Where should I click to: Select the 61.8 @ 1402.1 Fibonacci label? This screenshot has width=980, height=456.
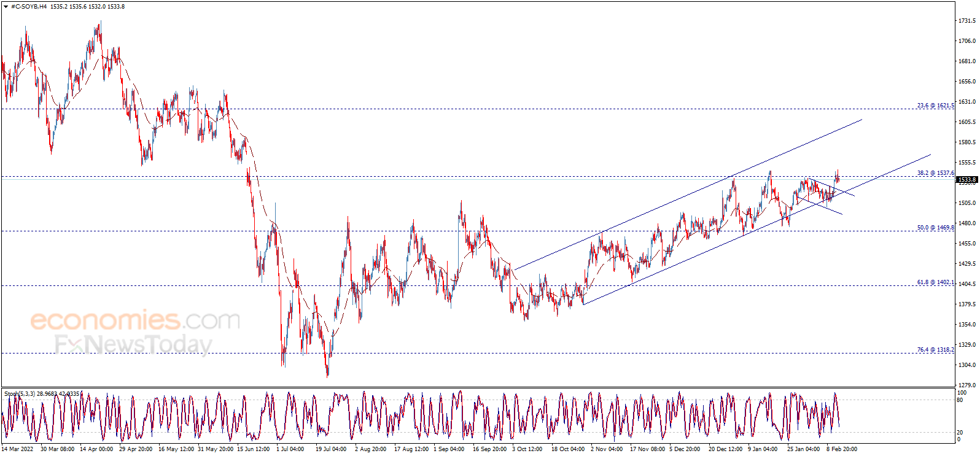[x=936, y=282]
